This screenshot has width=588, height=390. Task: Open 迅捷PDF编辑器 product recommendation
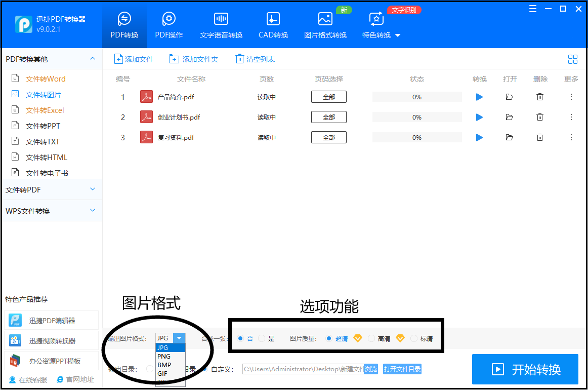click(52, 321)
